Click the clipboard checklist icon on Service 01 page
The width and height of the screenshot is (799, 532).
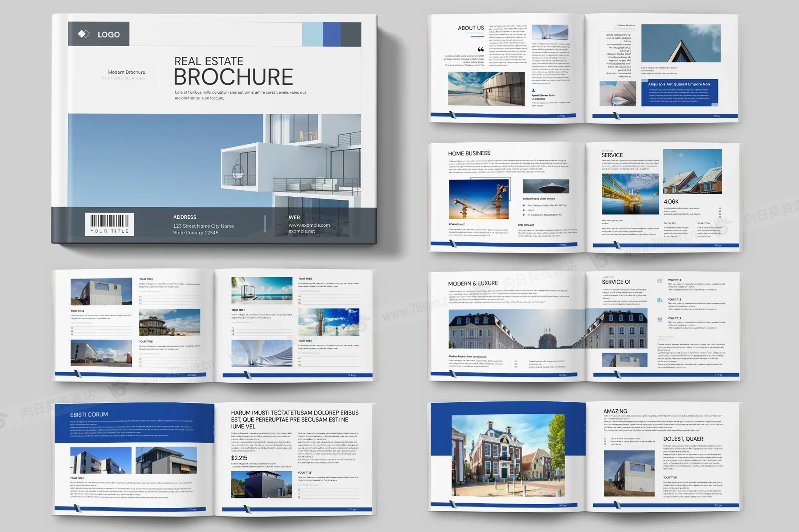660,281
